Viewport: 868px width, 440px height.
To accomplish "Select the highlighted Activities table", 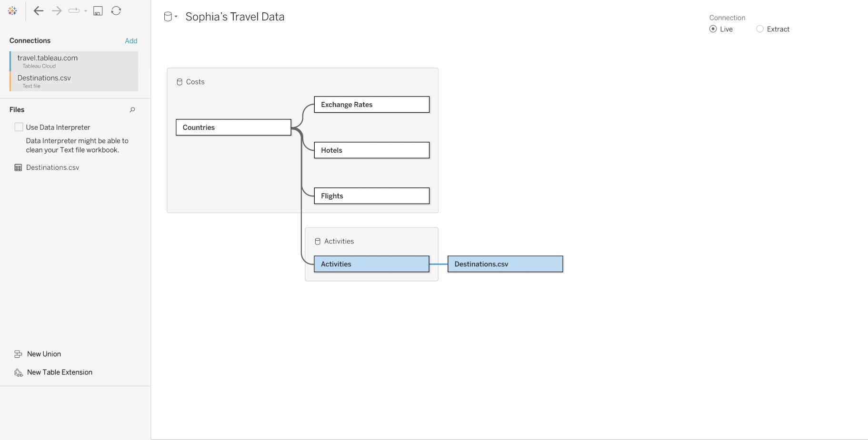I will (372, 264).
